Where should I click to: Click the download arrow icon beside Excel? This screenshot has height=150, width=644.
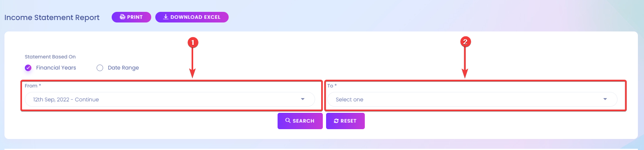pos(165,17)
